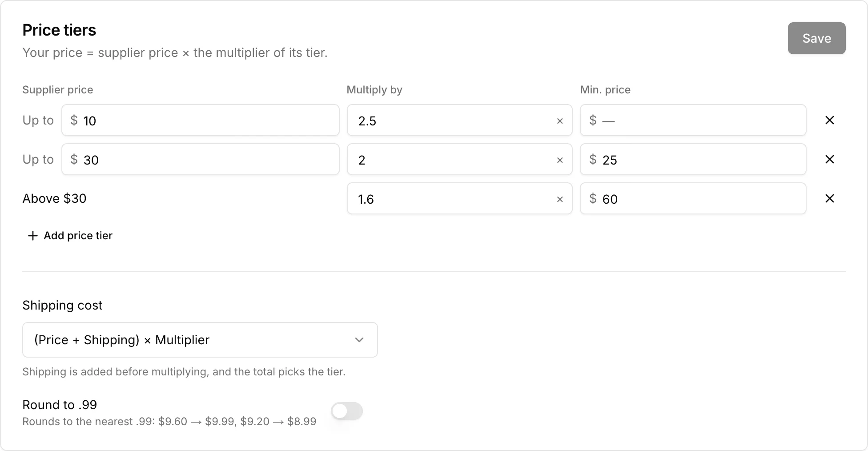Screen dimensions: 868x451
Task: Save the price tiers
Action: (816, 38)
